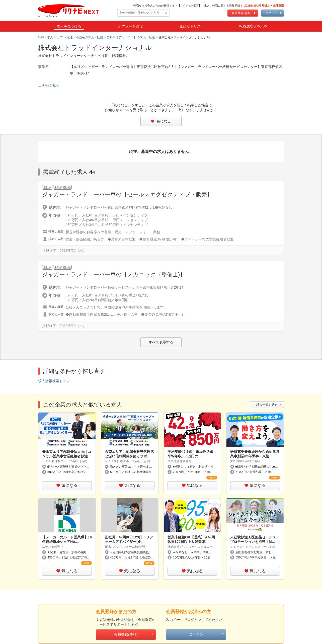Open セールスエグゼクティブ・販売 job title
This screenshot has height=644, width=322.
(x=127, y=195)
